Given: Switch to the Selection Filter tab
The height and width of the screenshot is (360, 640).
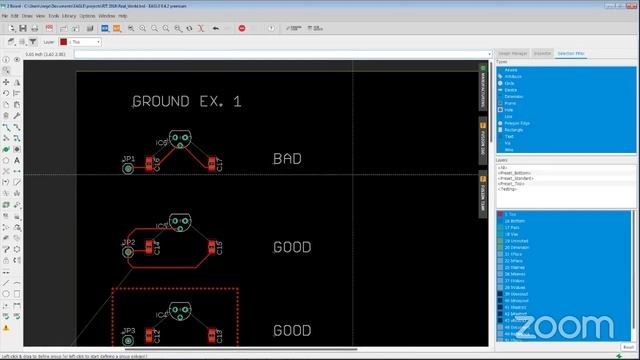Looking at the screenshot, I should [571, 53].
